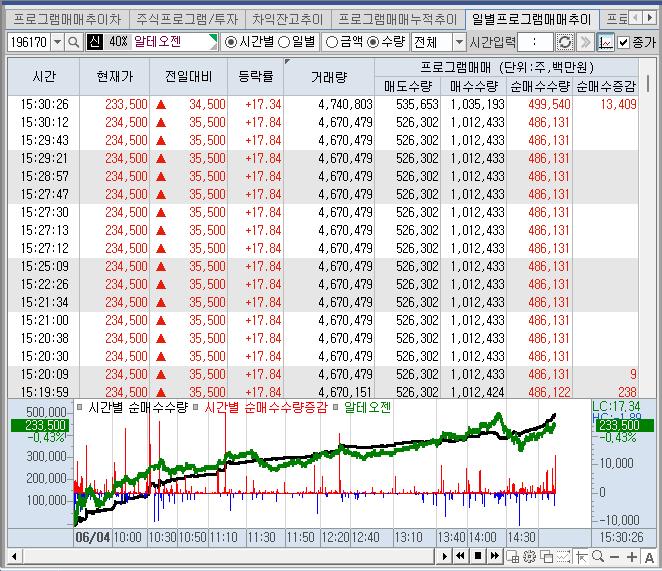Toggle the chart display icon
This screenshot has height=571, width=662.
[x=605, y=42]
